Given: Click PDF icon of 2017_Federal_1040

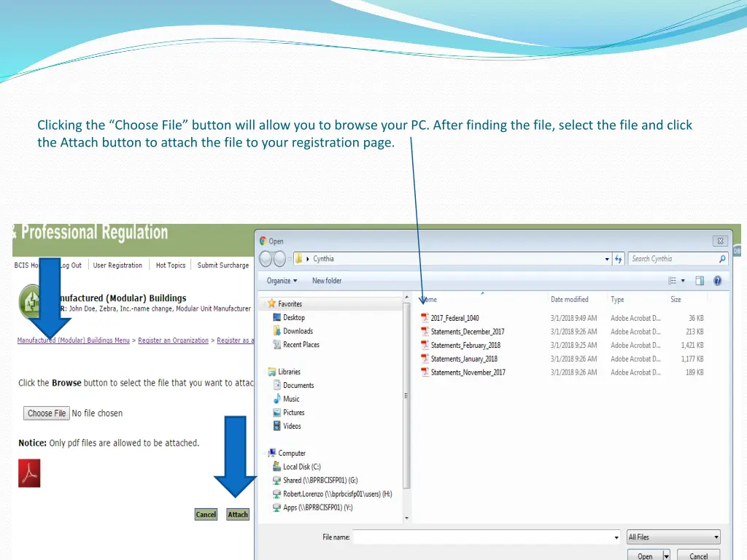Looking at the screenshot, I should (x=425, y=318).
